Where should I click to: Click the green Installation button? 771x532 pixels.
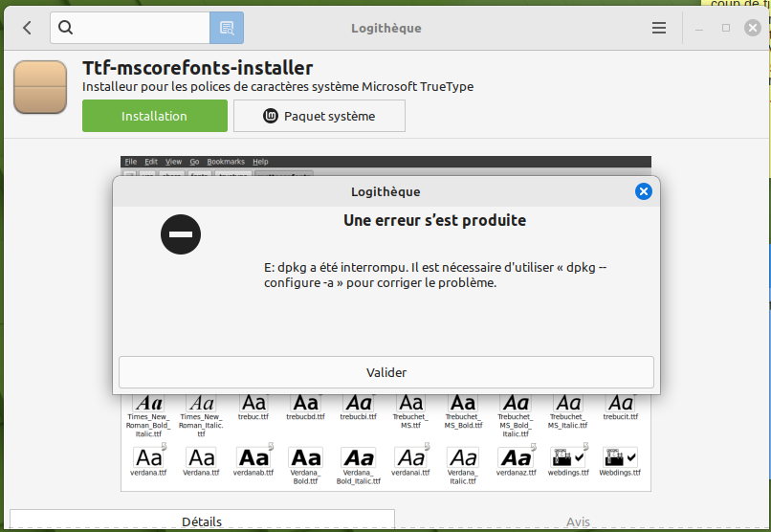point(155,116)
